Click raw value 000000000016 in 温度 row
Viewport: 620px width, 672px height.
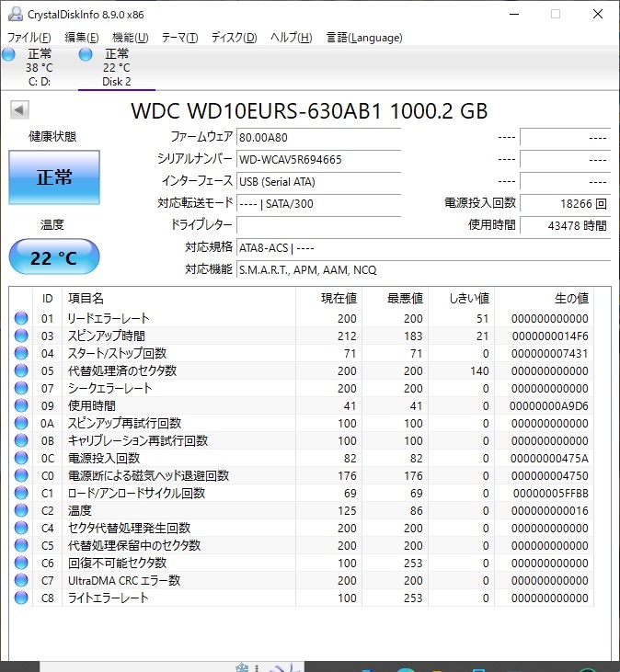[550, 511]
